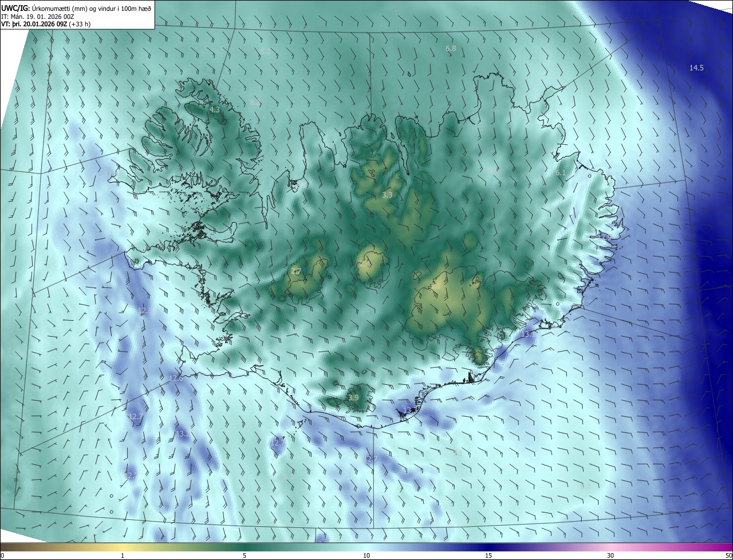Click the colorbar tick label 1
Viewport: 733px width, 560px height.
[123, 555]
